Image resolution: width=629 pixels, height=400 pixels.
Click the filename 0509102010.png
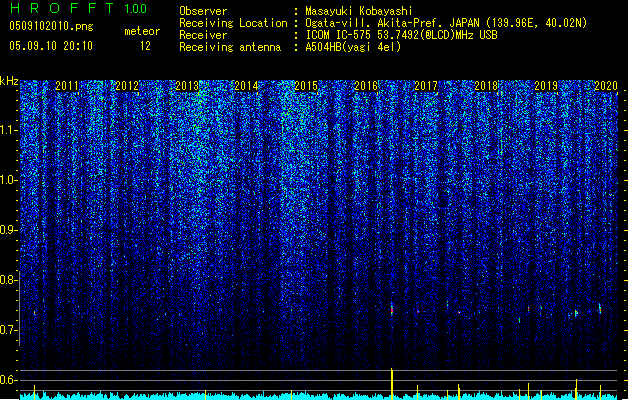coord(51,26)
